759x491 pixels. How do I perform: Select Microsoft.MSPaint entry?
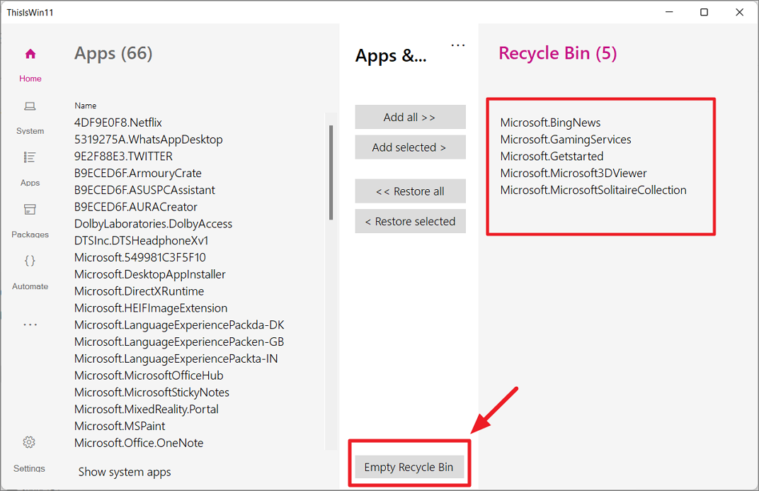coord(120,426)
